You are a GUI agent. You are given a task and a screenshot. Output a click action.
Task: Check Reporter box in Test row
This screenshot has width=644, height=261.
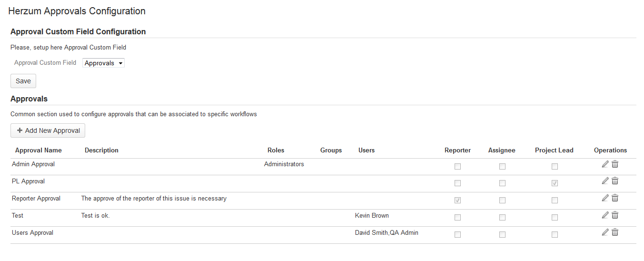(457, 218)
